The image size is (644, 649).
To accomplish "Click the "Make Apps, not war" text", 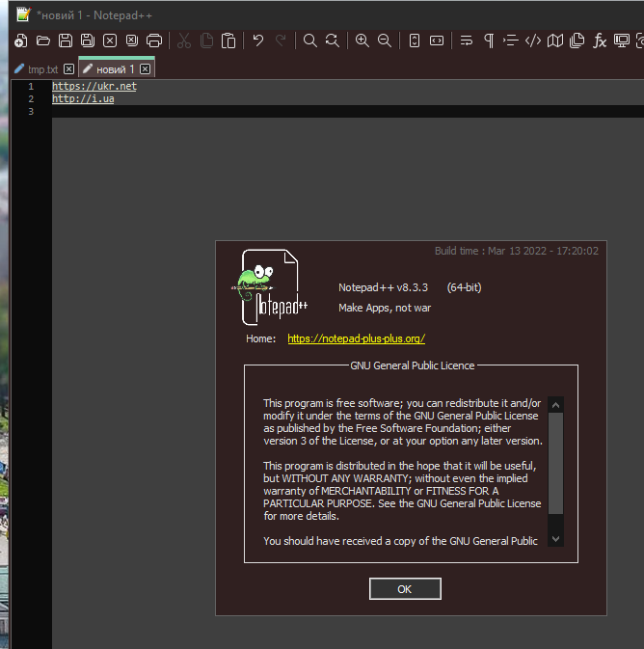I will [385, 308].
